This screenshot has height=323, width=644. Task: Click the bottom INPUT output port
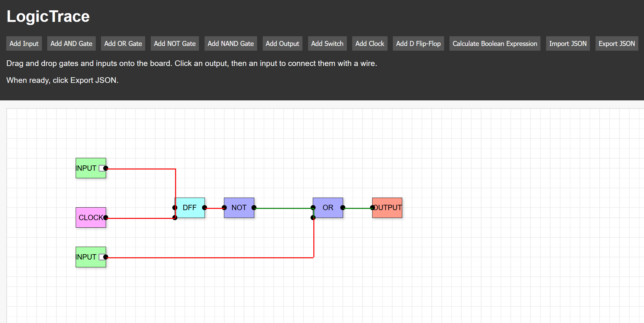pyautogui.click(x=106, y=257)
